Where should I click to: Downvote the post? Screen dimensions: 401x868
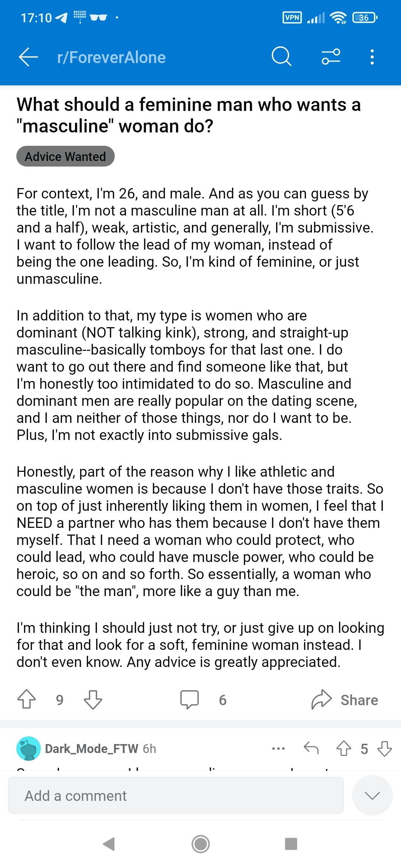(93, 699)
